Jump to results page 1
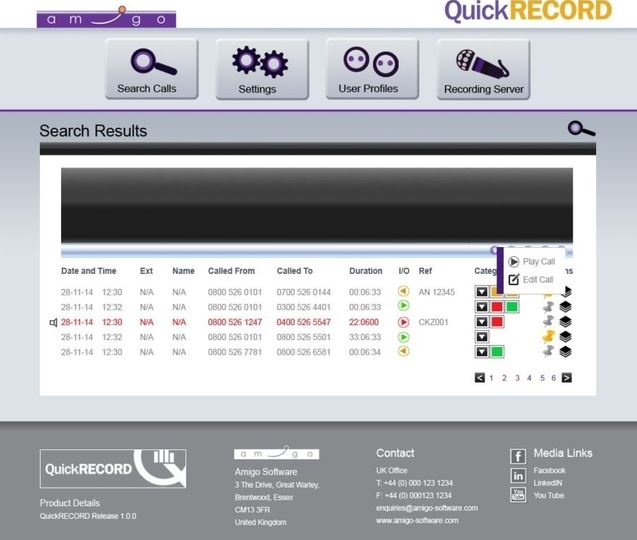 [491, 378]
